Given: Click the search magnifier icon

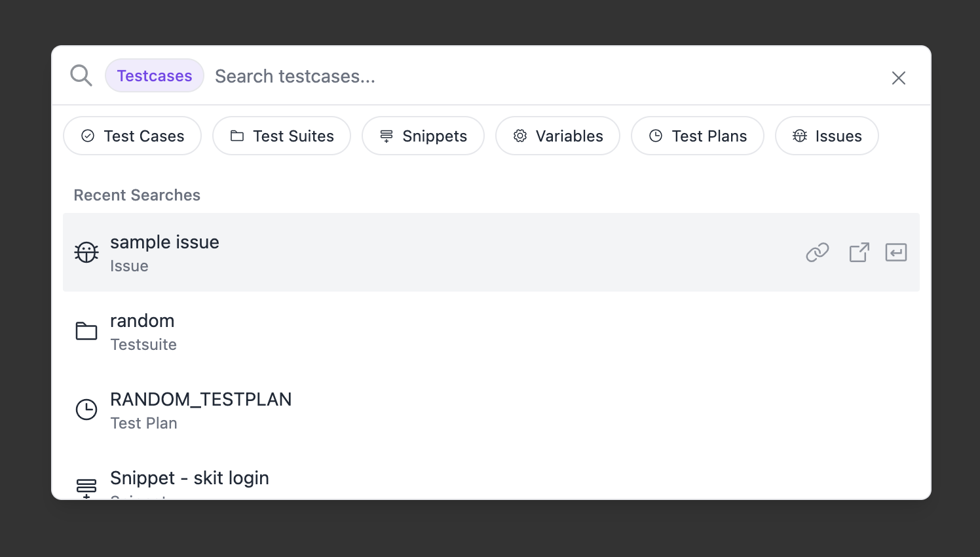Looking at the screenshot, I should [81, 75].
